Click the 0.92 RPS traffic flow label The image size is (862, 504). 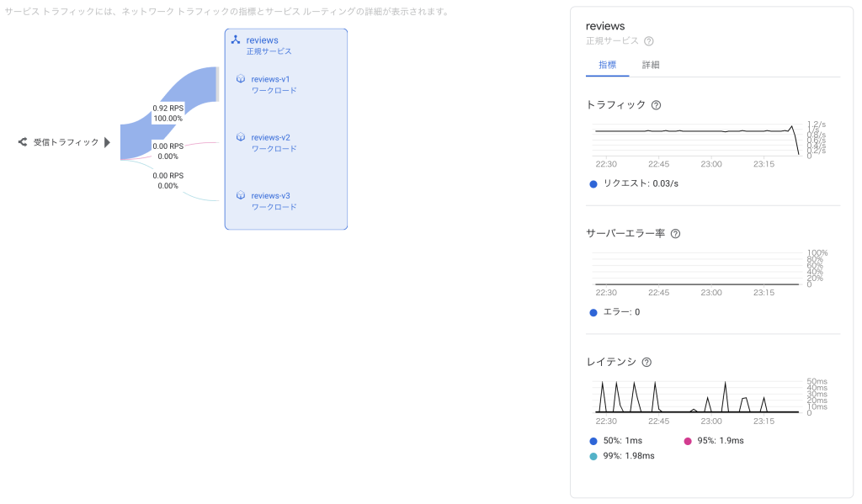pyautogui.click(x=168, y=109)
